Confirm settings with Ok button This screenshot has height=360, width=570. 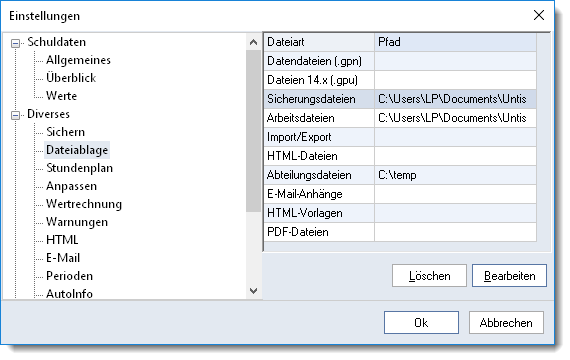(x=421, y=323)
